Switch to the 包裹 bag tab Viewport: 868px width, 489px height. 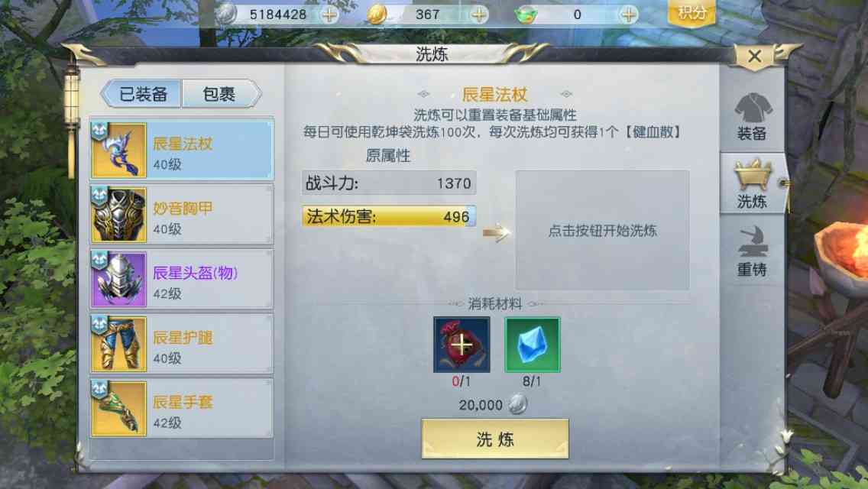coord(220,94)
